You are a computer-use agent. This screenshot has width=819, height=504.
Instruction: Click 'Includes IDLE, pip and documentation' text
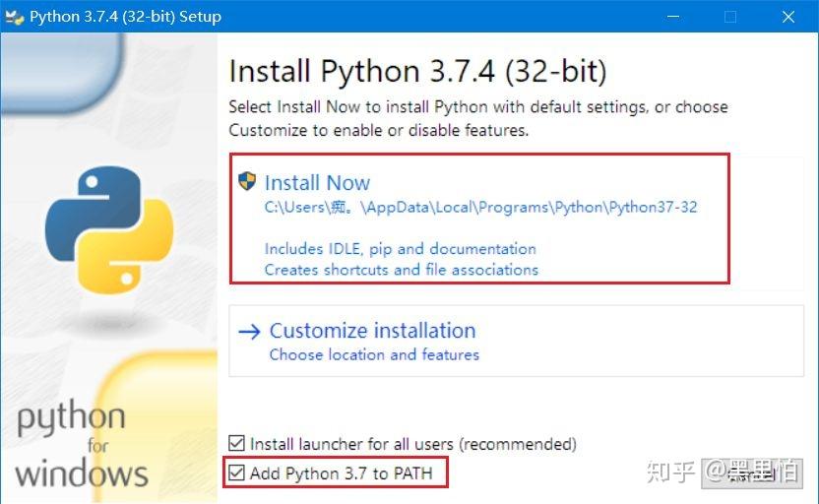click(x=400, y=249)
